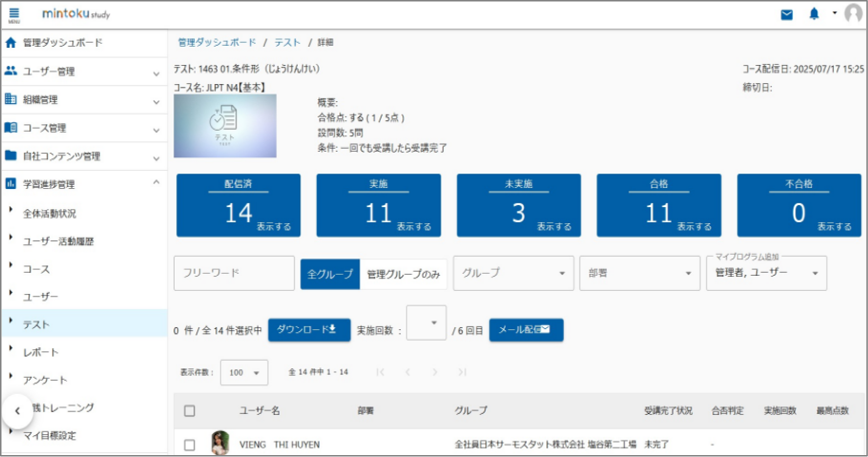Open the notification bell icon
This screenshot has width=868, height=457.
pyautogui.click(x=814, y=14)
